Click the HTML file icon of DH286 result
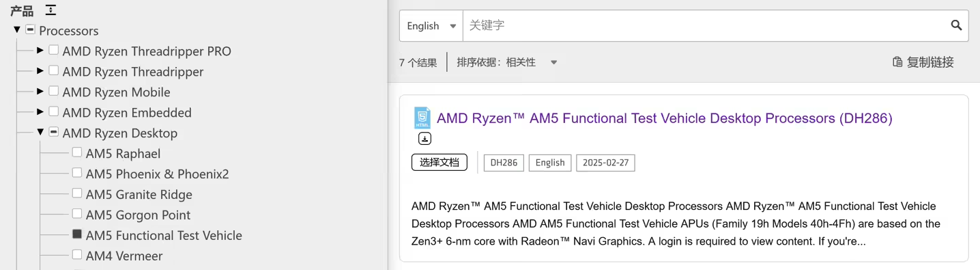Screen dimensions: 980x270 click(x=422, y=118)
